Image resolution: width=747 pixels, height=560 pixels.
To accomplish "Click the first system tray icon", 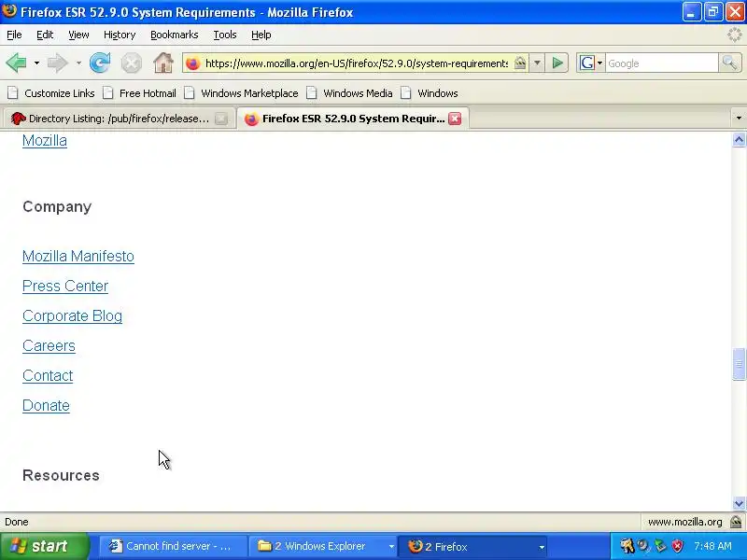I will 627,546.
